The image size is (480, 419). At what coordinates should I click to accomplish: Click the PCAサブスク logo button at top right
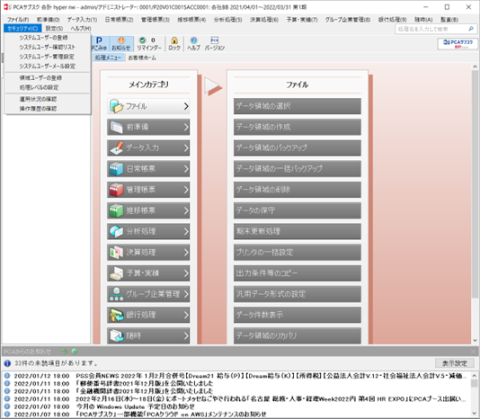click(x=458, y=44)
